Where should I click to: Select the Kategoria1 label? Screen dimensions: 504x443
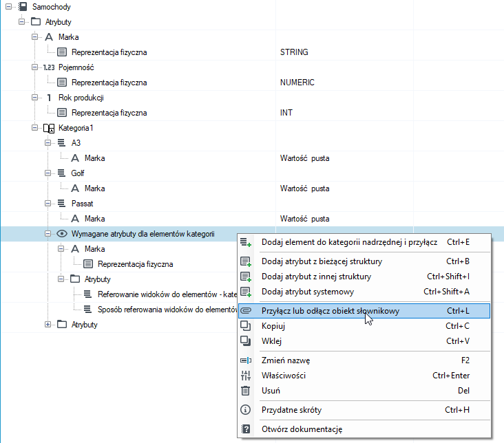[76, 128]
